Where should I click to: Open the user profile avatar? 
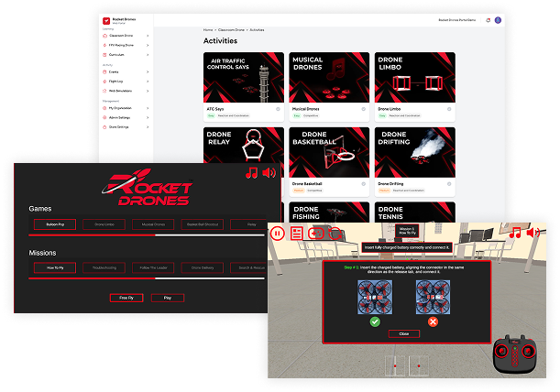[x=498, y=19]
